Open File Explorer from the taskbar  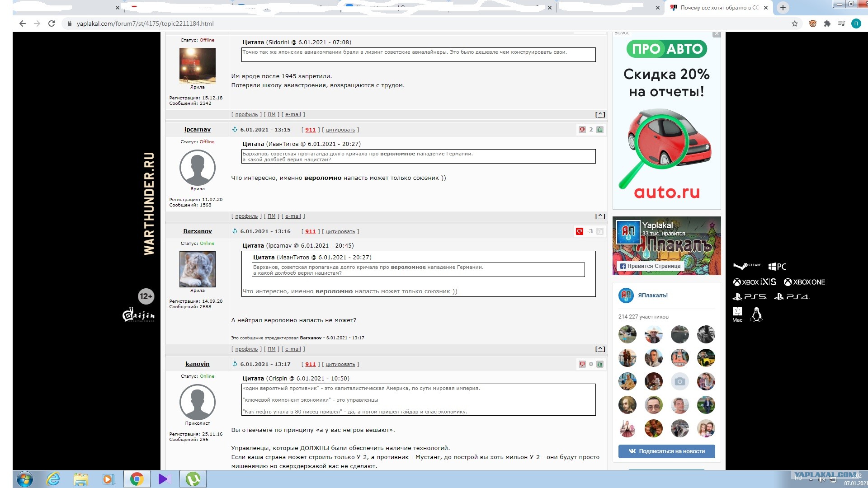pos(81,479)
